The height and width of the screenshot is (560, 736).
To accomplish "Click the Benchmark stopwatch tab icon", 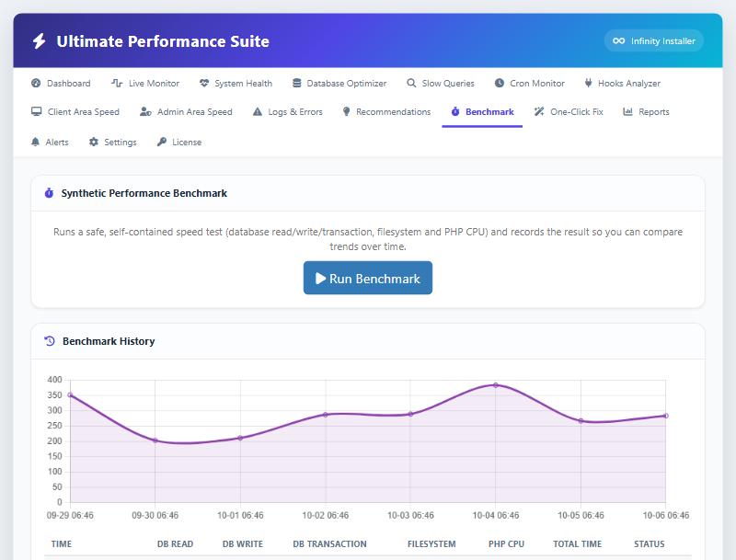I will 455,111.
